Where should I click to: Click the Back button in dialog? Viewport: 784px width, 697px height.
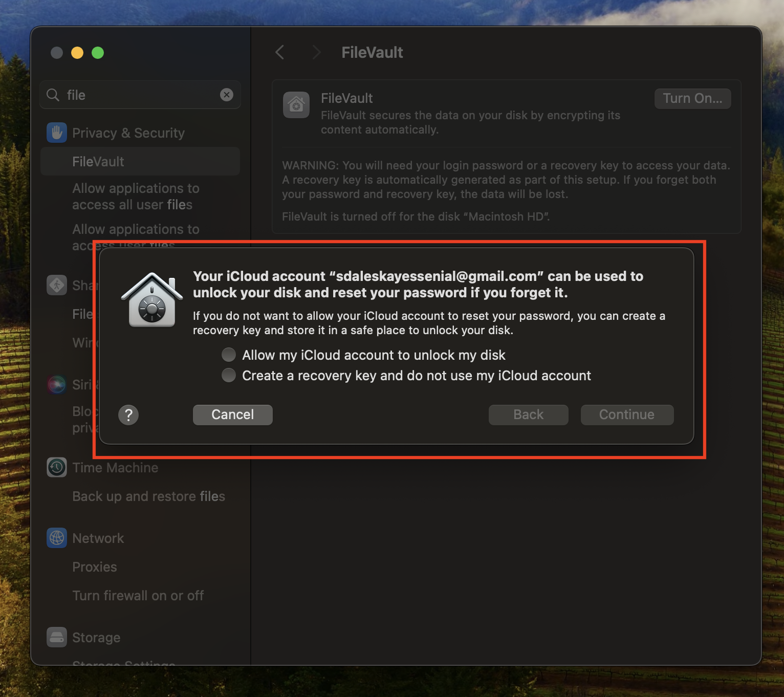pos(529,415)
